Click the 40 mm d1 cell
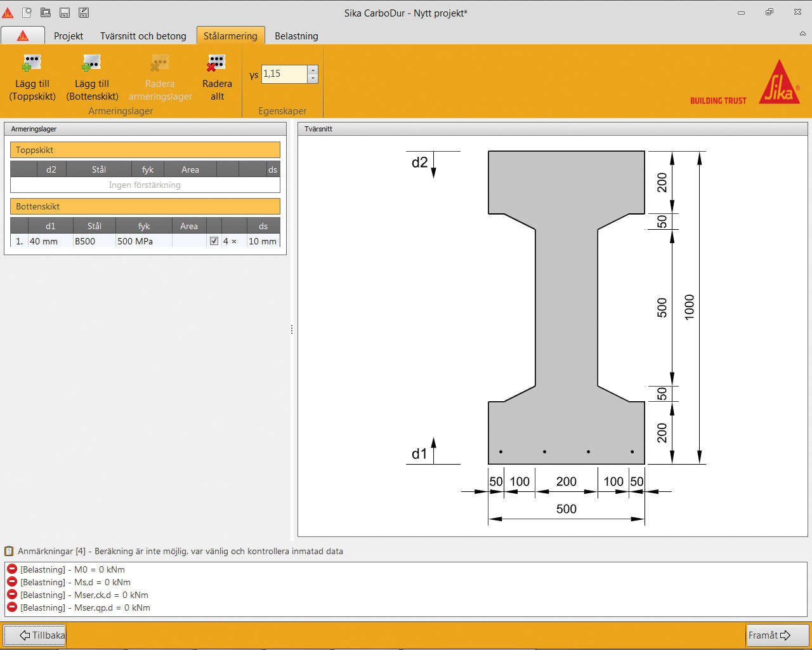 click(50, 241)
